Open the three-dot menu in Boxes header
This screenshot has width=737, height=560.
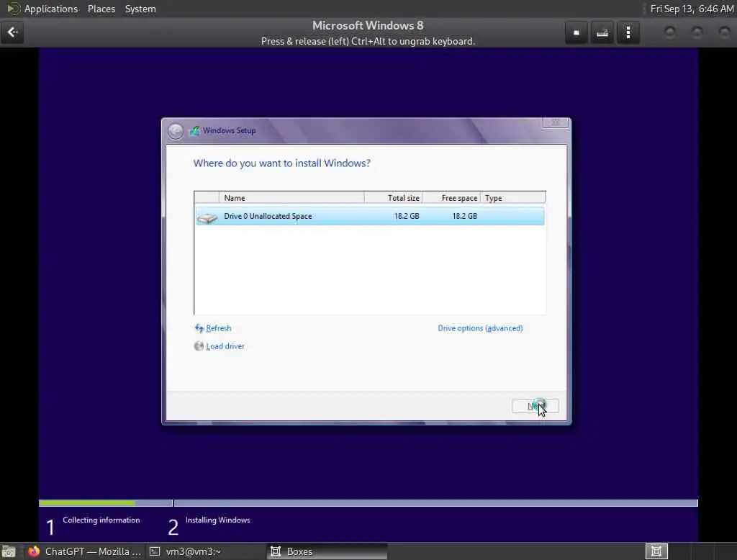click(628, 32)
